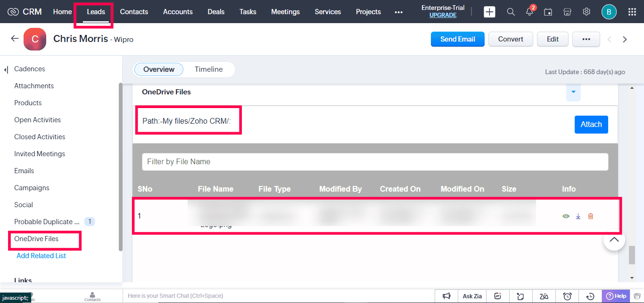Switch to the Overview view
The height and width of the screenshot is (303, 644).
point(159,69)
